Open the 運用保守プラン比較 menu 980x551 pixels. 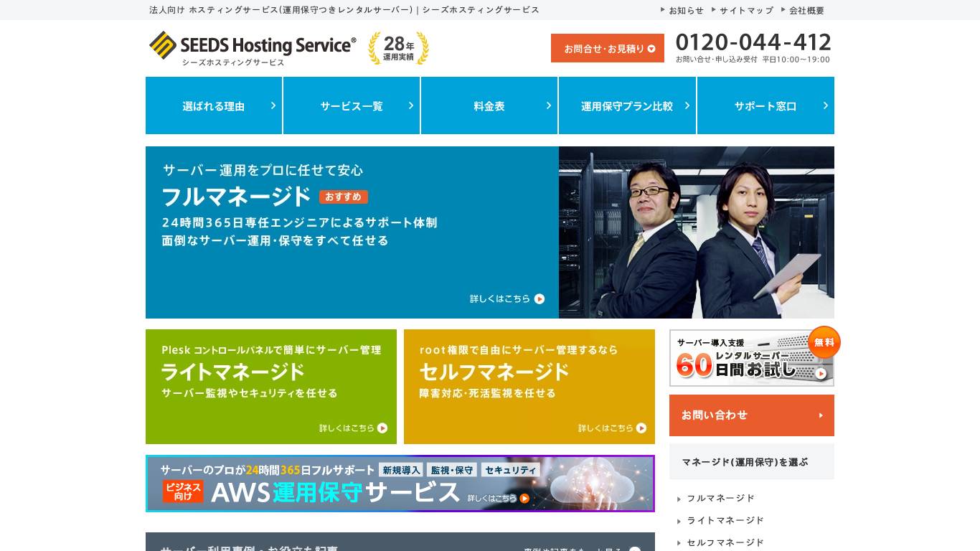(627, 105)
